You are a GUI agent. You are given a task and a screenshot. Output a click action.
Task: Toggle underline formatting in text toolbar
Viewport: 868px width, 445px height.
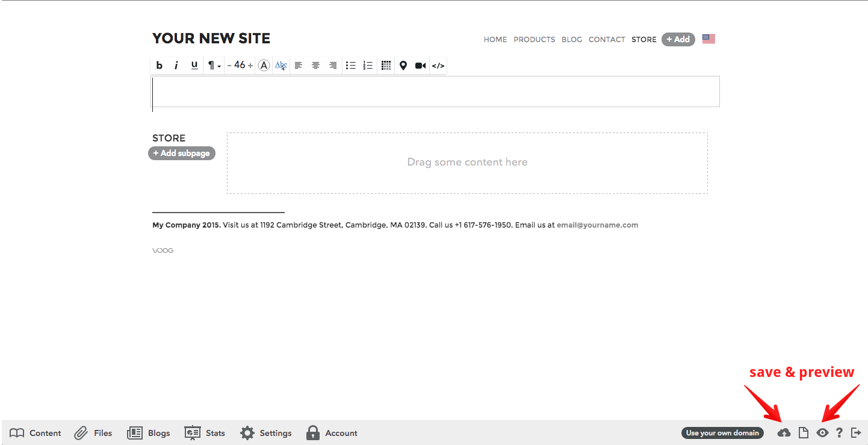[x=194, y=66]
